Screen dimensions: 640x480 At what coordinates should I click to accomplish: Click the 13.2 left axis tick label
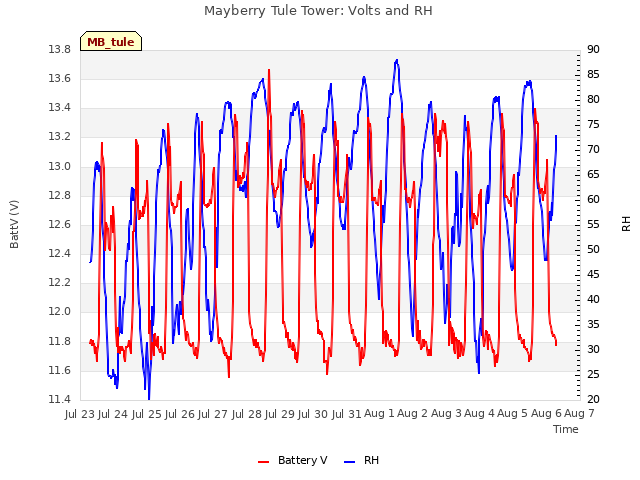59,137
